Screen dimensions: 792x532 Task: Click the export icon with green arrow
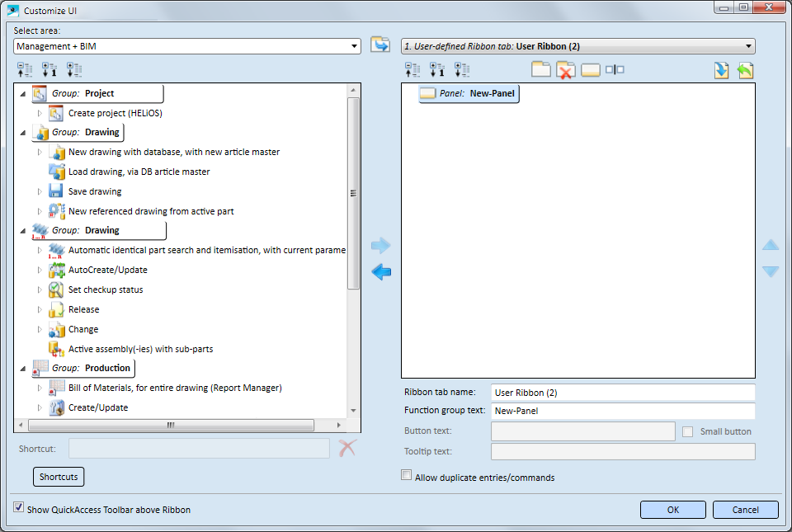coord(745,69)
